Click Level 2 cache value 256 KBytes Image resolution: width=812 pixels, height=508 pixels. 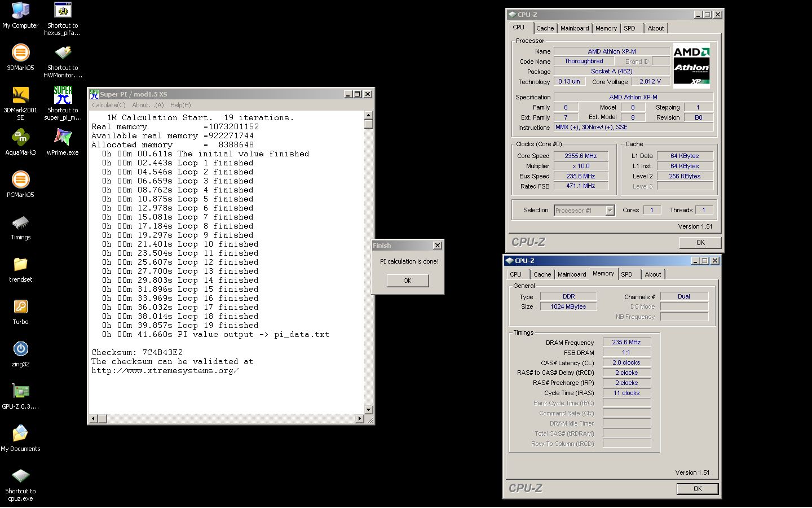(685, 176)
